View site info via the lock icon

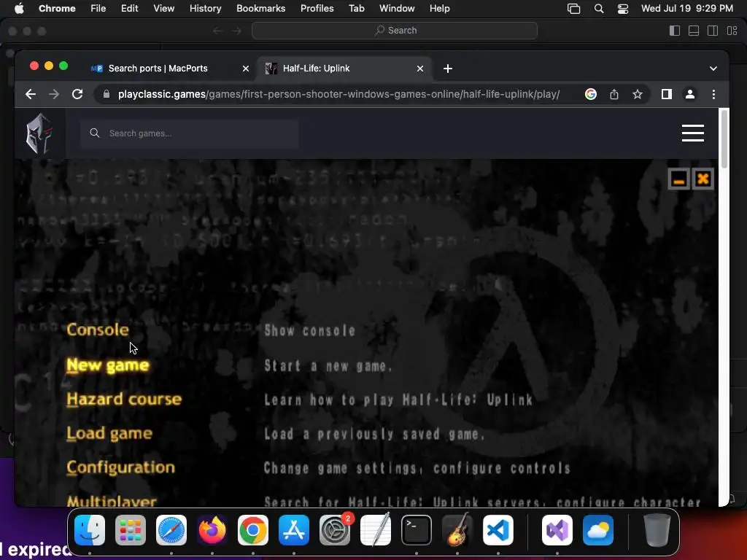[107, 94]
